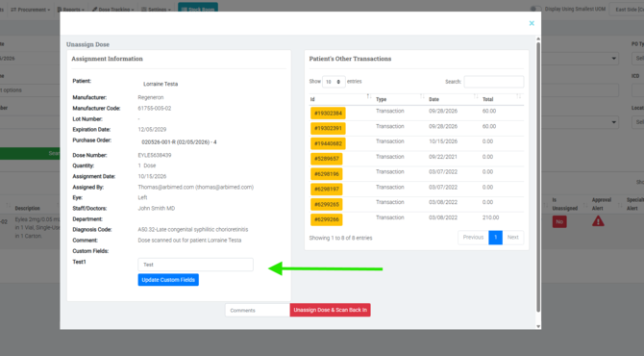
Task: Open Procurement menu in background navbar
Action: 31,9
